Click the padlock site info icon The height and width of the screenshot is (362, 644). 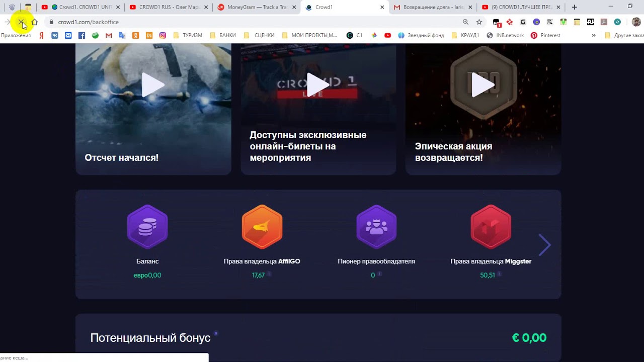(x=51, y=22)
